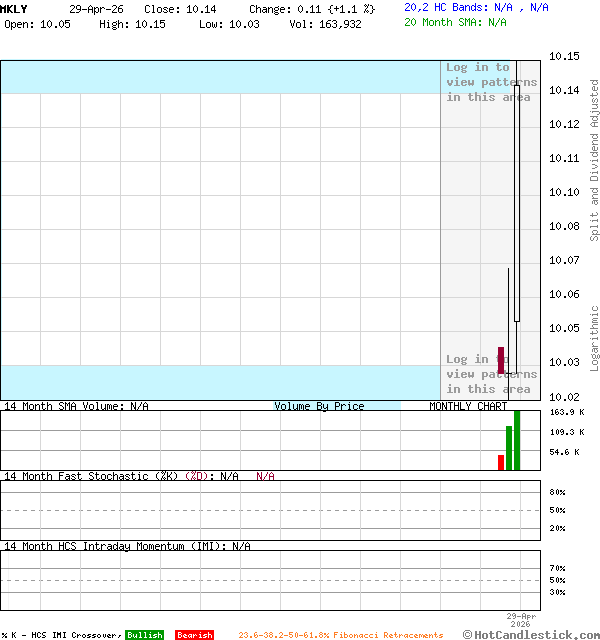Click the red volume bar
The image size is (600, 640).
coord(501,462)
